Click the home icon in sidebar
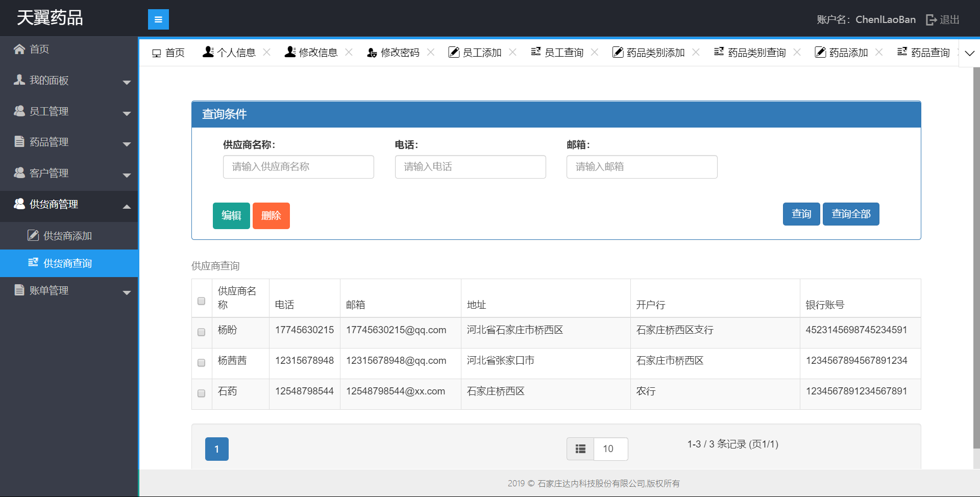The height and width of the screenshot is (497, 980). pos(19,49)
